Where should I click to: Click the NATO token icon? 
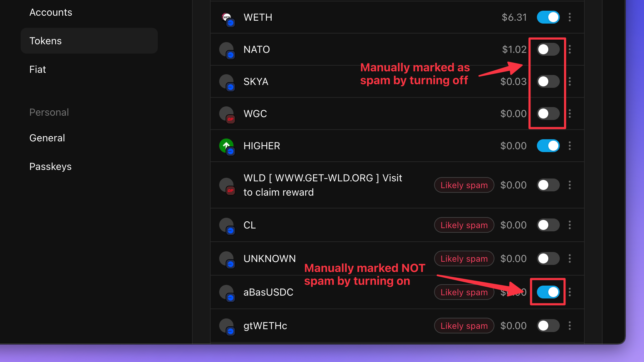click(x=227, y=50)
